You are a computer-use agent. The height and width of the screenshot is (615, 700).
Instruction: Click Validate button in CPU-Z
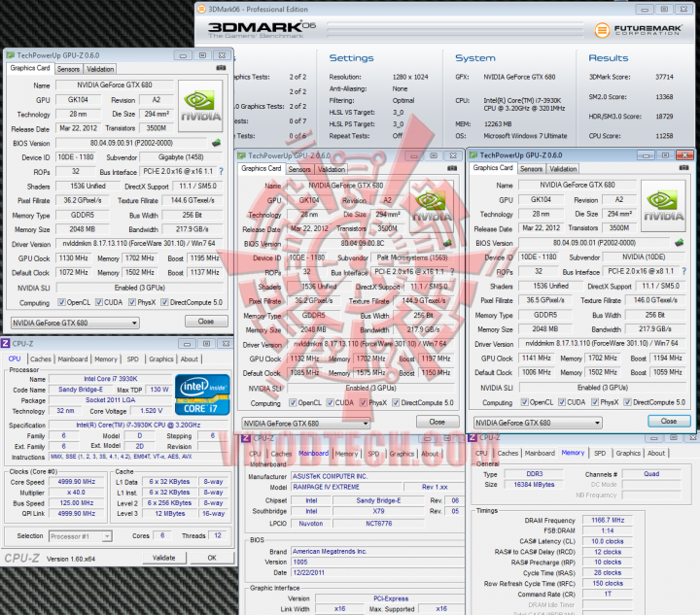164,558
